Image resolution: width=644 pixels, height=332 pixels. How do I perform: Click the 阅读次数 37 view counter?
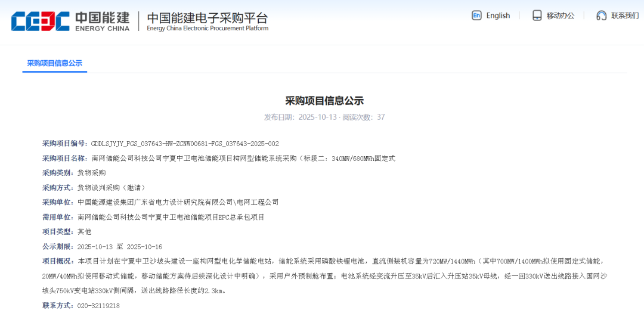(363, 117)
